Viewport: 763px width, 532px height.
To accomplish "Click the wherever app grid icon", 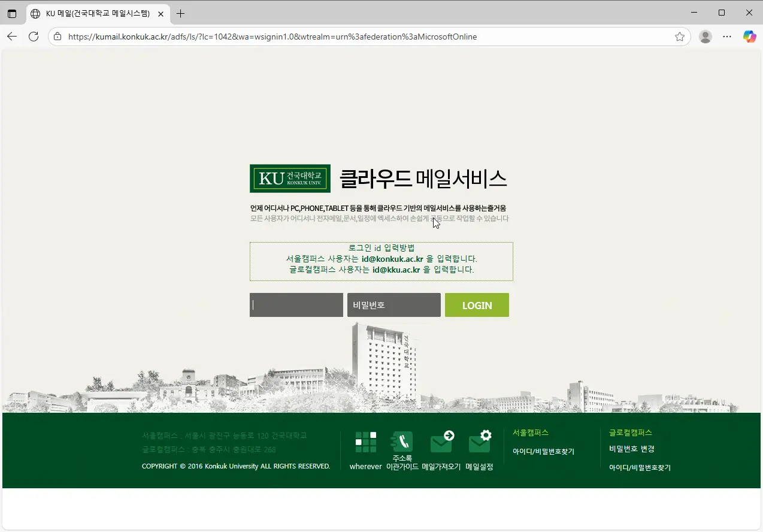I will click(x=365, y=442).
